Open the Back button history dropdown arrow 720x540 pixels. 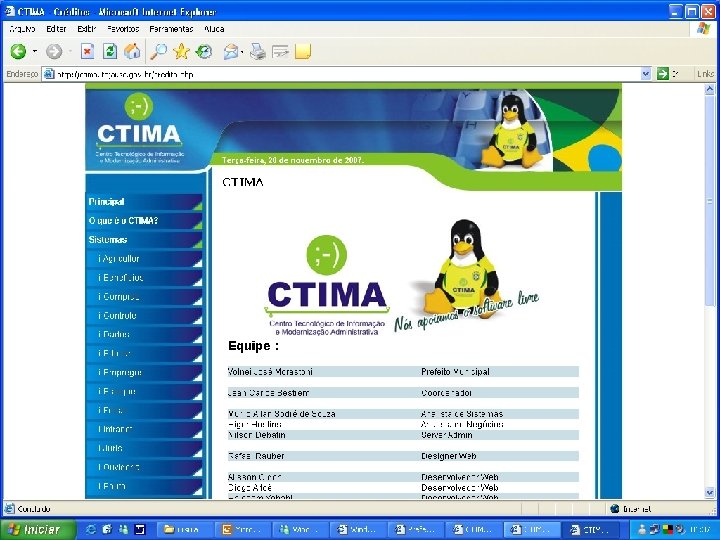[x=34, y=51]
